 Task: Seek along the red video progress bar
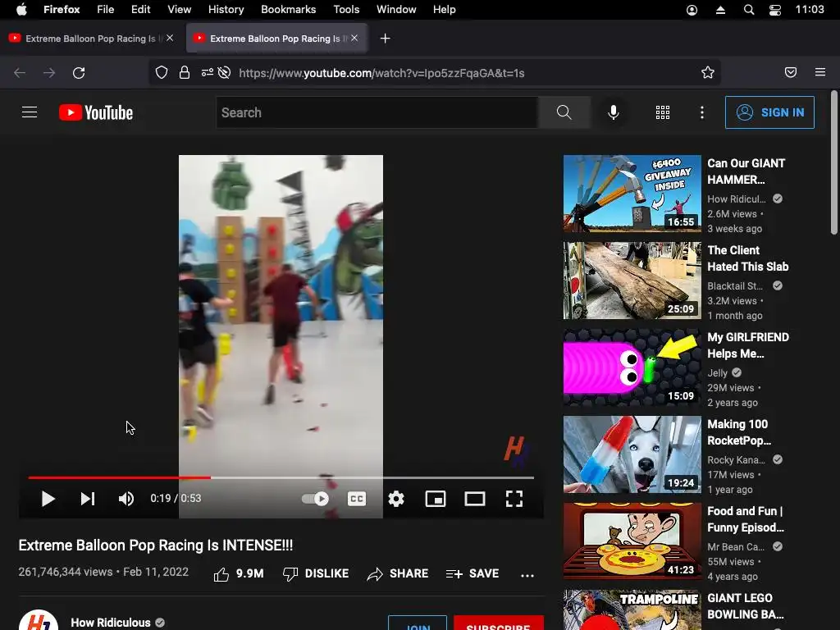pos(281,477)
